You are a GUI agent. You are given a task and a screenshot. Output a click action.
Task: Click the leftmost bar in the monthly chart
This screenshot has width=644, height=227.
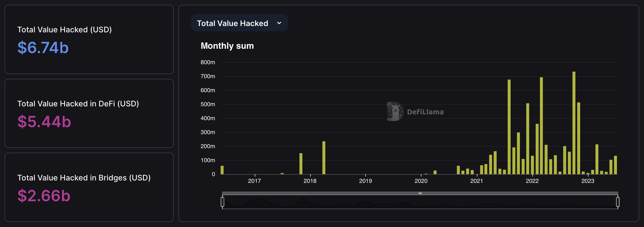(222, 170)
